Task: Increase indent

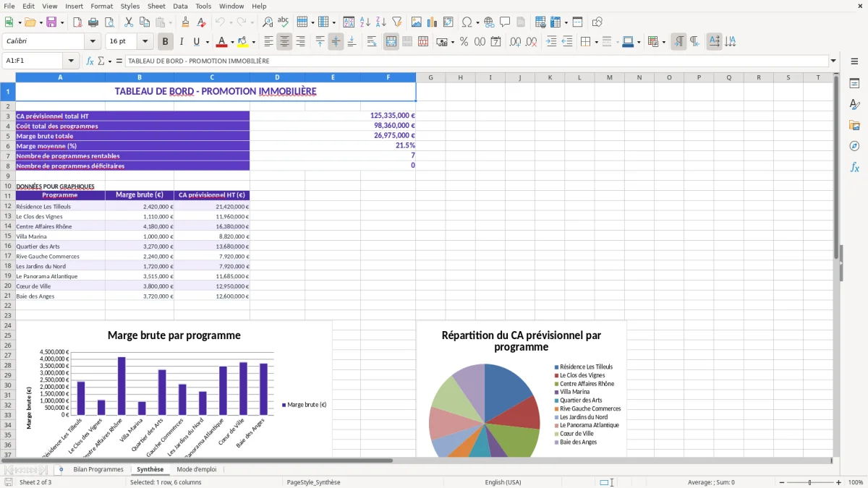Action: point(551,42)
